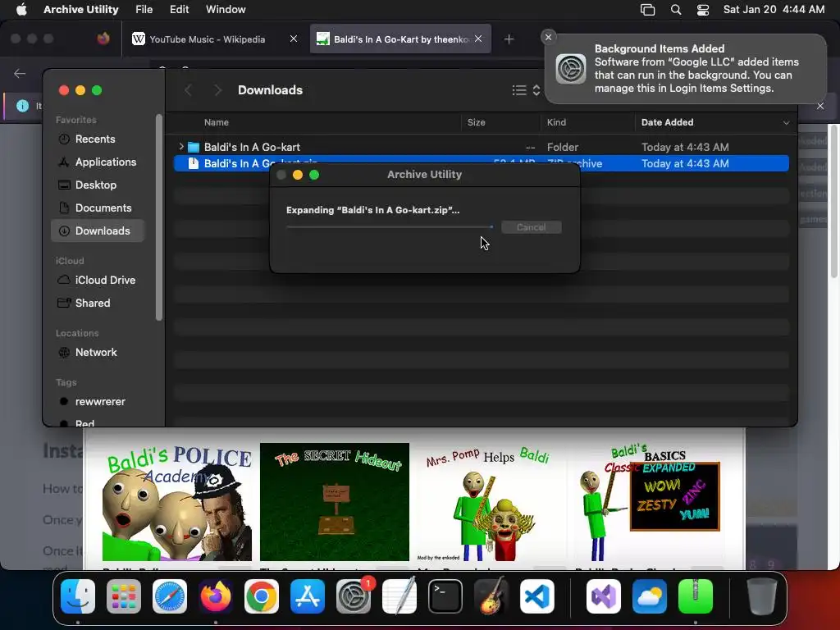Click the Baldi's zip file icon
Screen dimensions: 840x630
pyautogui.click(x=194, y=163)
